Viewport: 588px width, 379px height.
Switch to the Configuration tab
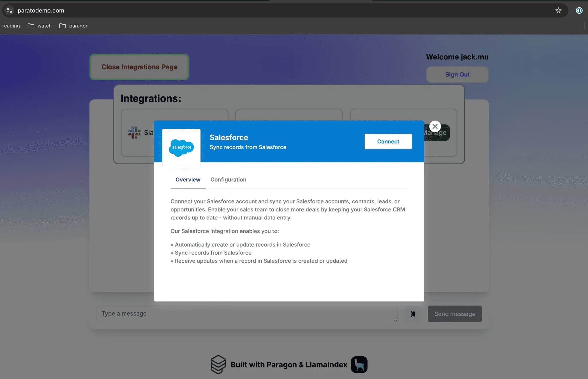coord(228,180)
